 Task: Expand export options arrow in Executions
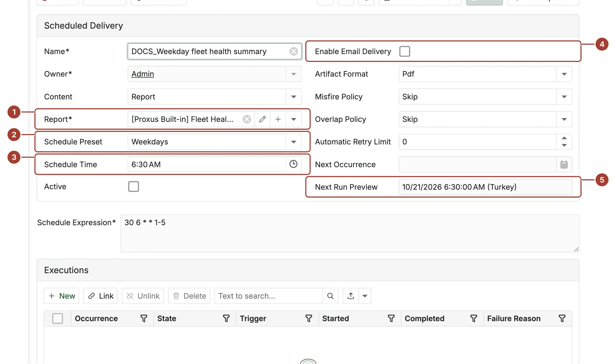tap(365, 296)
